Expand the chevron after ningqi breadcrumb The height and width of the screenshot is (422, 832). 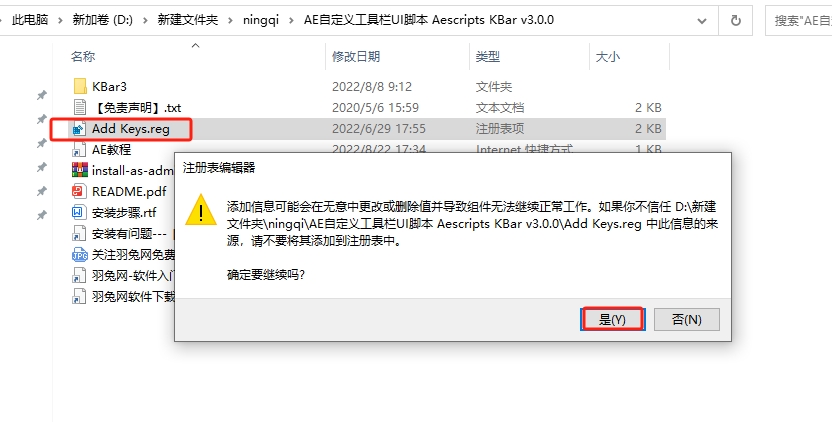[x=292, y=20]
